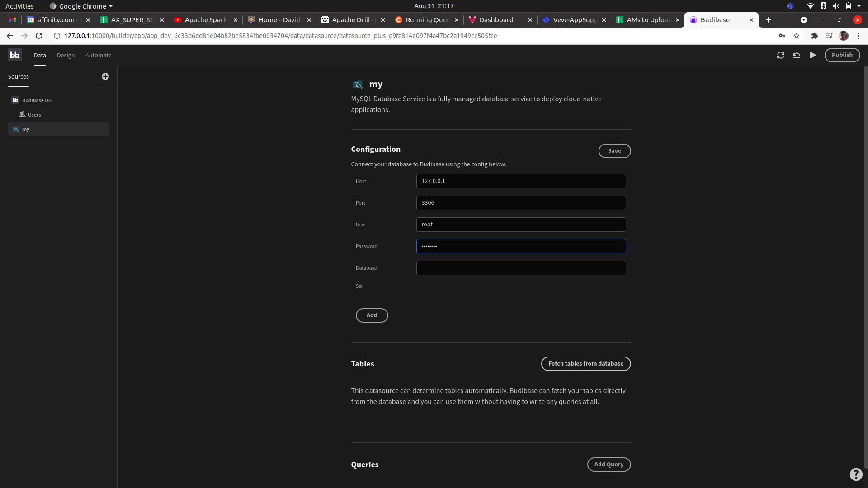The image size is (868, 488).
Task: Preview the app with the play icon
Action: pyautogui.click(x=813, y=55)
